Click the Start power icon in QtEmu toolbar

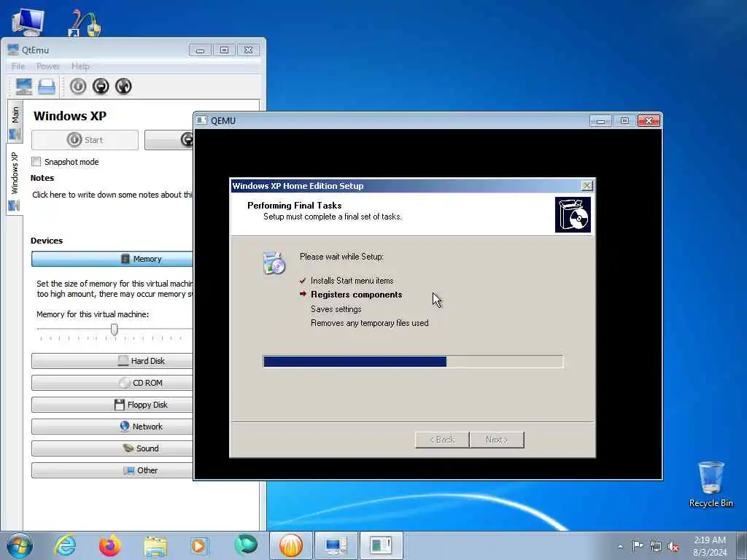click(x=78, y=86)
